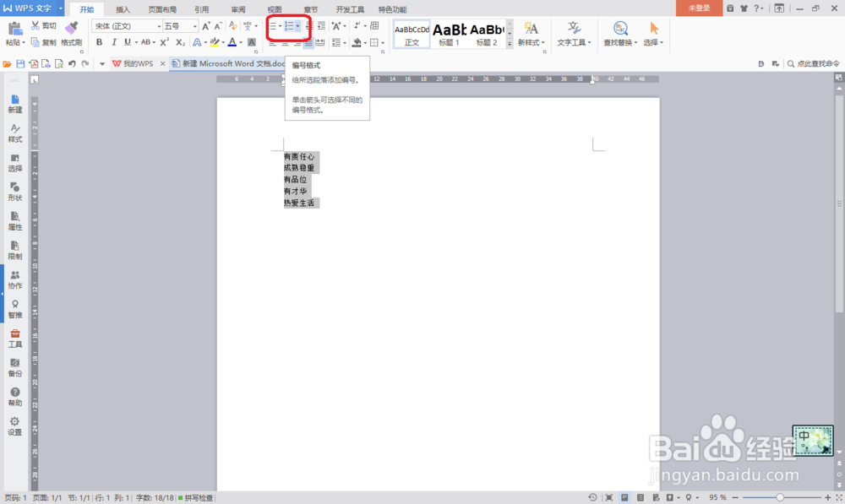
Task: Click the Save floppy disk icon
Action: click(20, 63)
